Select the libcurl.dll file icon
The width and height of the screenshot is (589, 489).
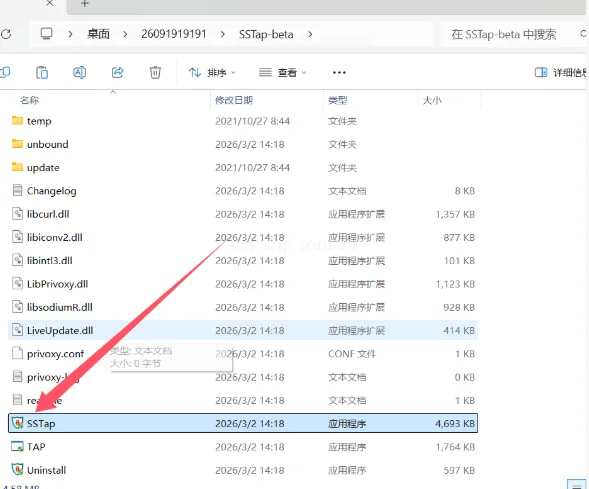(x=17, y=214)
